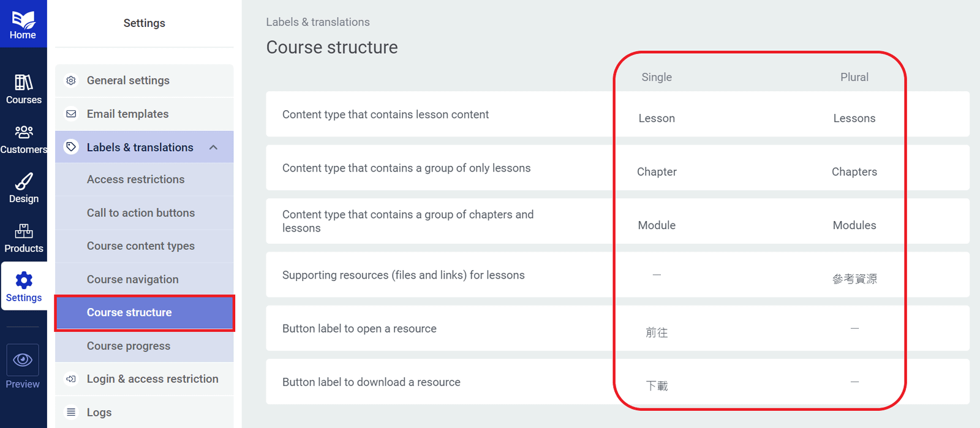Viewport: 980px width, 428px height.
Task: Open Course content types submenu
Action: 145,246
